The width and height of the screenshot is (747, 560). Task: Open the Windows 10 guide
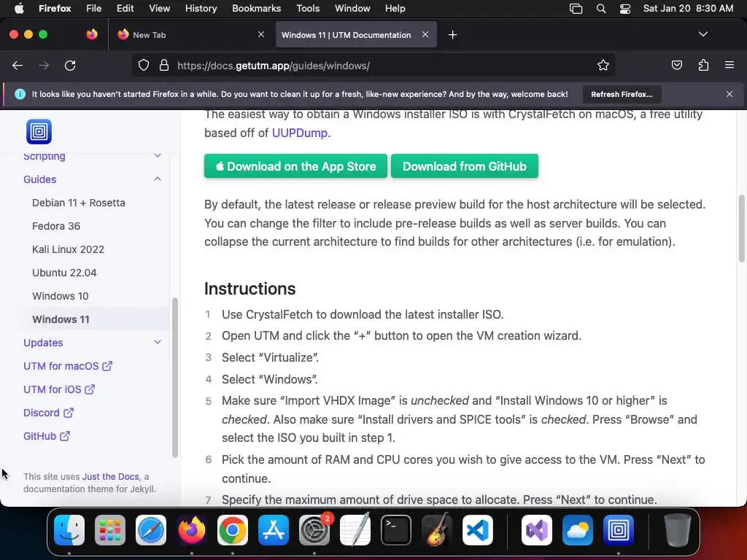[x=61, y=296]
